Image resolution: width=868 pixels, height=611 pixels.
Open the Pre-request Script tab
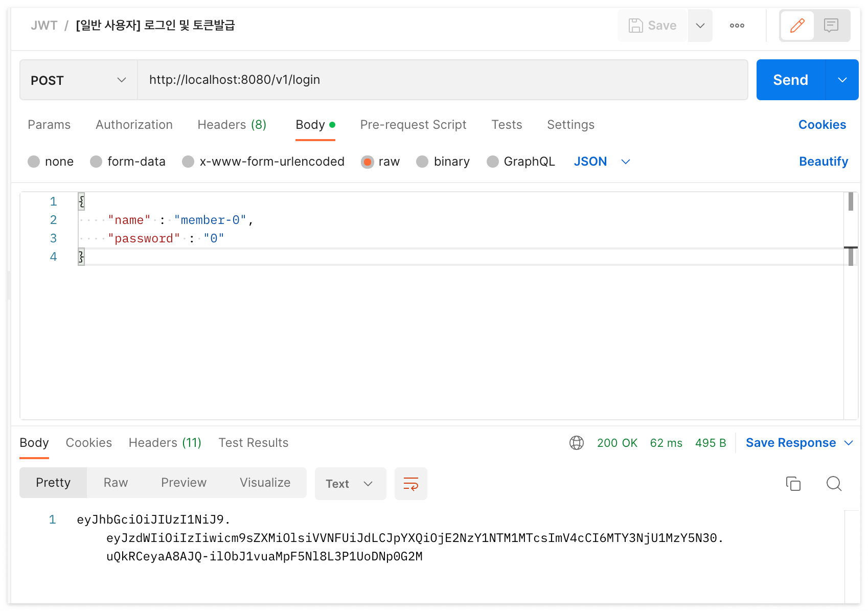[x=413, y=125]
